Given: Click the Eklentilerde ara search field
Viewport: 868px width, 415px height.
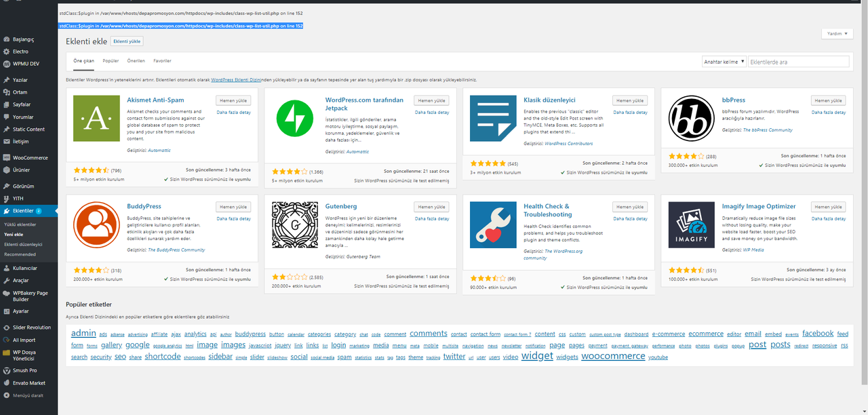Looking at the screenshot, I should (798, 62).
